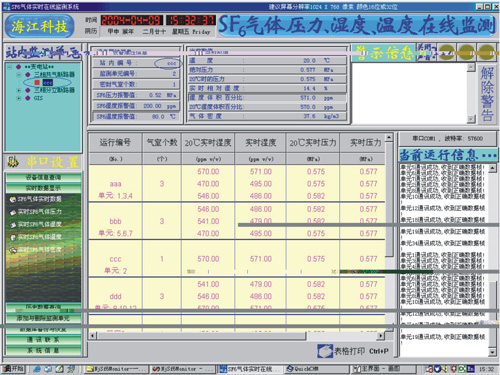This screenshot has height=375, width=500.
Task: Open 实时SF6气体密度 sidebar icon
Action: click(x=13, y=250)
